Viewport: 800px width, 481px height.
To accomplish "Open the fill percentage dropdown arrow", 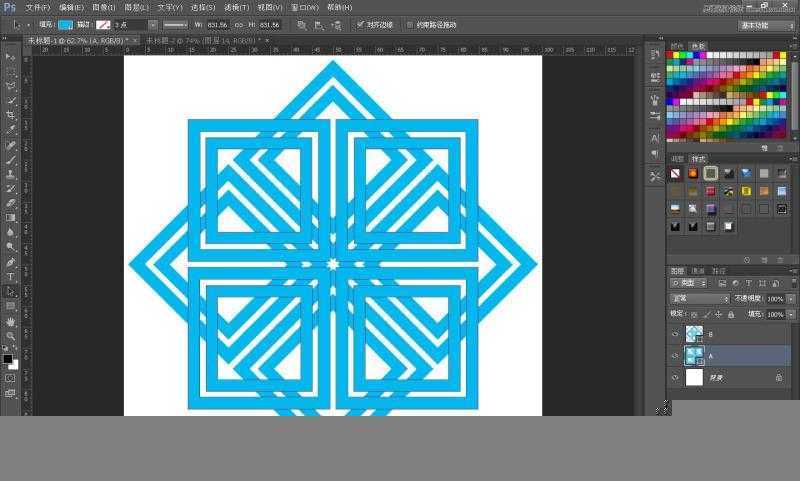I will (791, 315).
